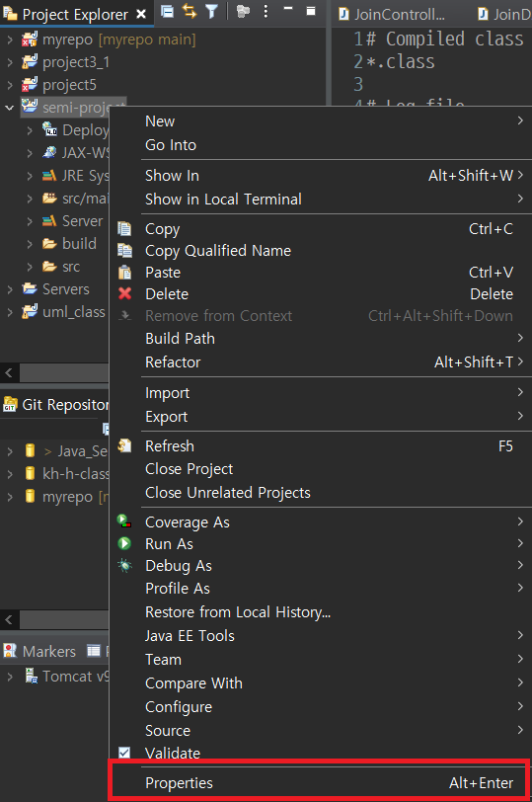Open the Show In submenu
532x802 pixels.
click(x=321, y=176)
